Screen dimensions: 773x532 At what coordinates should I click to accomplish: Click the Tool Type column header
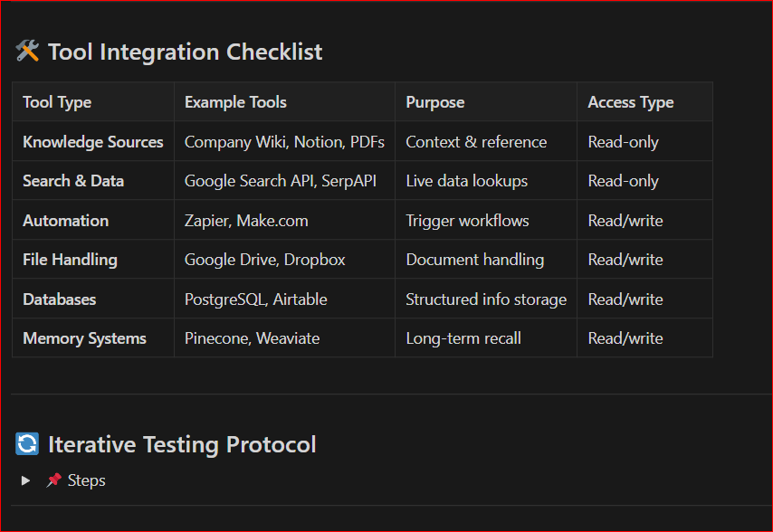(57, 102)
